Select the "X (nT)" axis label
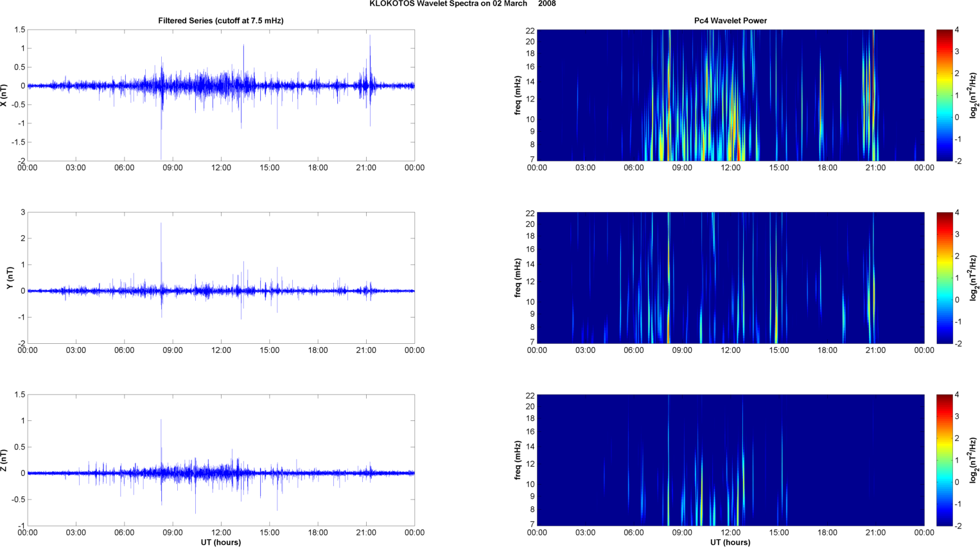This screenshot has width=980, height=547. [4, 95]
